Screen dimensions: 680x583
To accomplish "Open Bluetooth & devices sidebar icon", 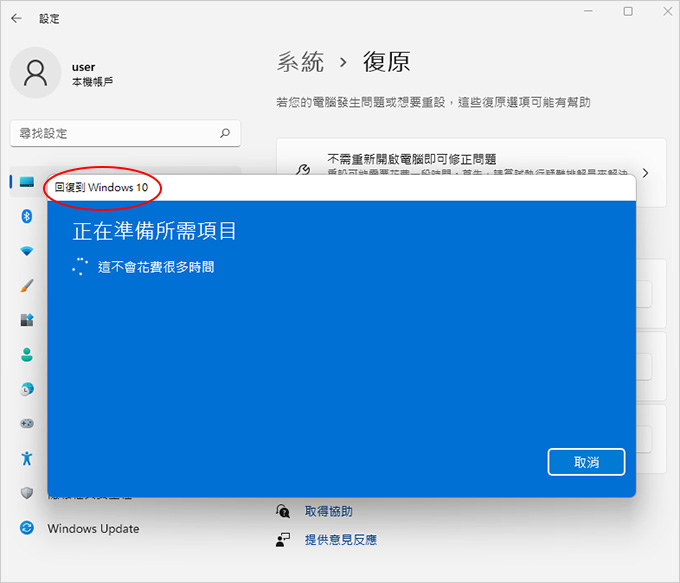I will (x=27, y=216).
